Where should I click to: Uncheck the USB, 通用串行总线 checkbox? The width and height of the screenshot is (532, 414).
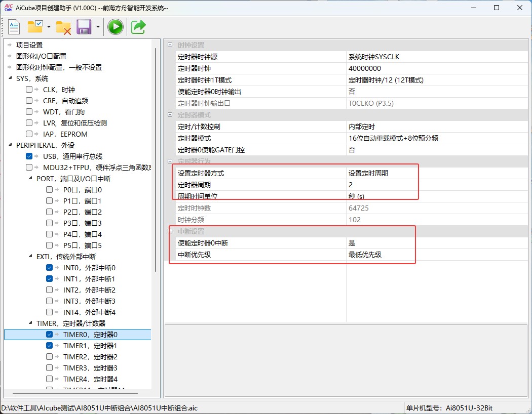point(29,156)
